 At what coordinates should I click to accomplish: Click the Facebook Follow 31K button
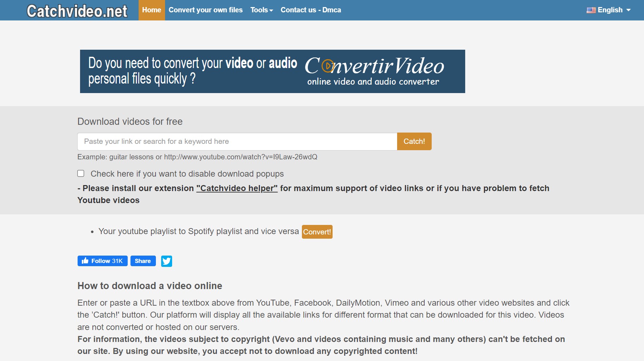click(x=102, y=261)
